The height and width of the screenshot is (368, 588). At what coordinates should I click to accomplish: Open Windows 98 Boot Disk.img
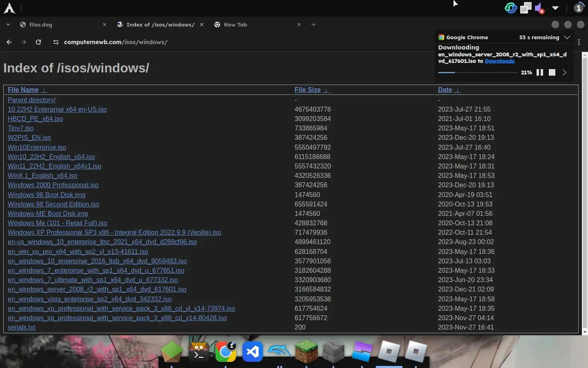click(47, 195)
